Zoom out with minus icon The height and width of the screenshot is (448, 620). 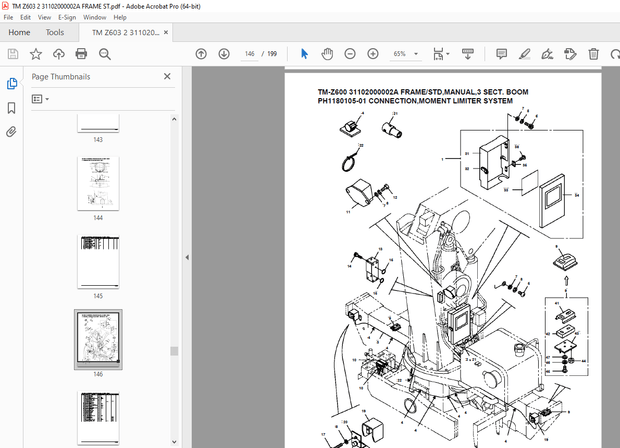tap(350, 54)
